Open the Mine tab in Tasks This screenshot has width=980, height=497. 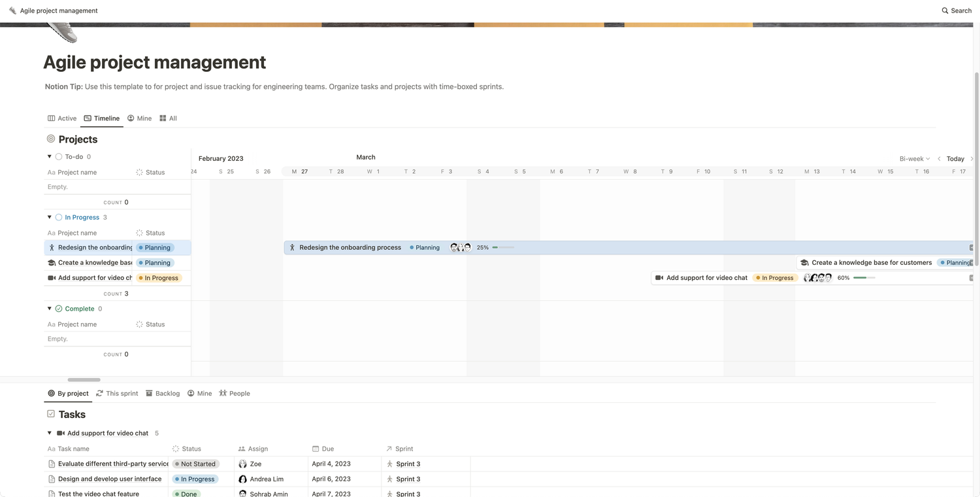tap(199, 394)
